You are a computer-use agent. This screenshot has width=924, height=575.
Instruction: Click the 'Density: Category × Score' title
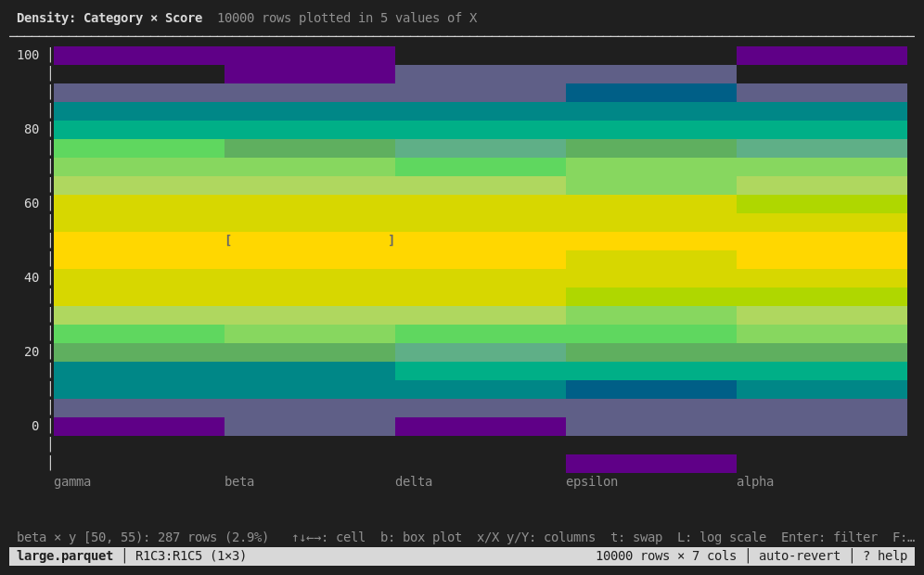[x=109, y=19]
